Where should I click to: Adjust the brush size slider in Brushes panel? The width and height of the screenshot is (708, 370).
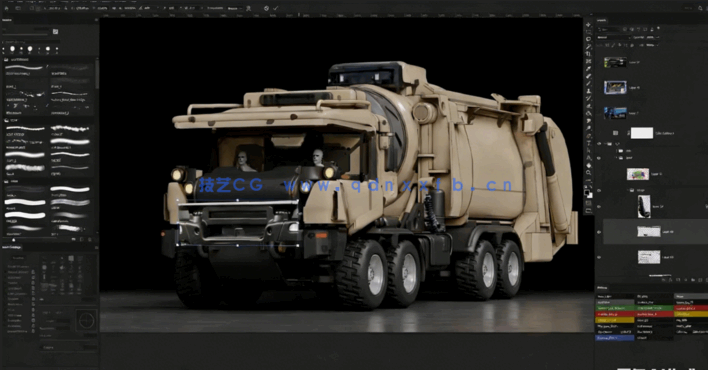(25, 35)
